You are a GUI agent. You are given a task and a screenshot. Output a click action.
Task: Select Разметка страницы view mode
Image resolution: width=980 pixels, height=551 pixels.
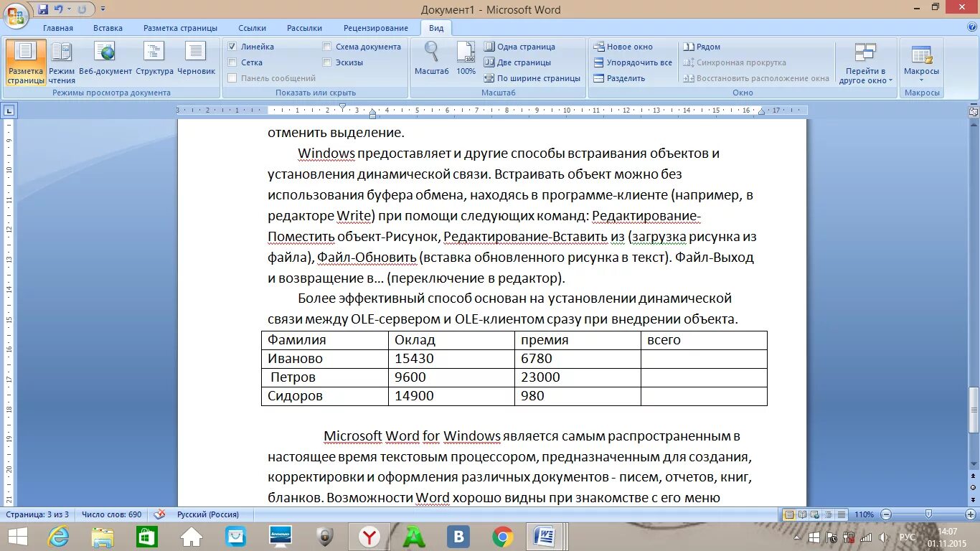tap(26, 63)
